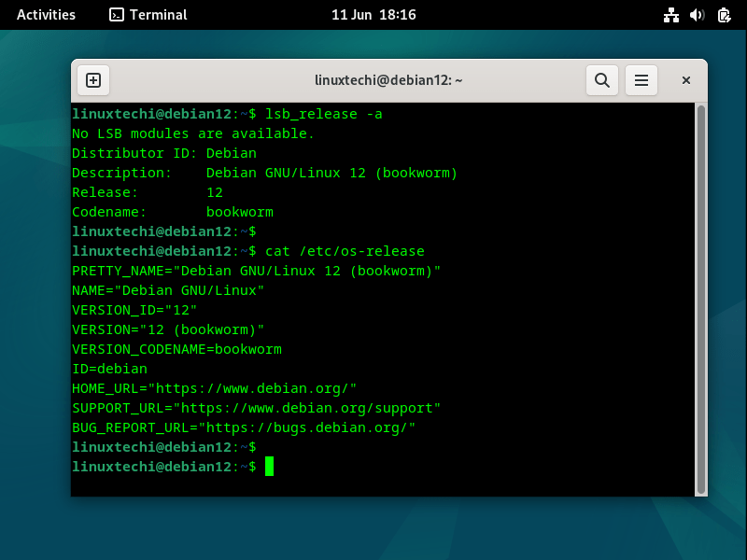Open the terminal hamburger menu
The image size is (747, 560).
click(641, 80)
